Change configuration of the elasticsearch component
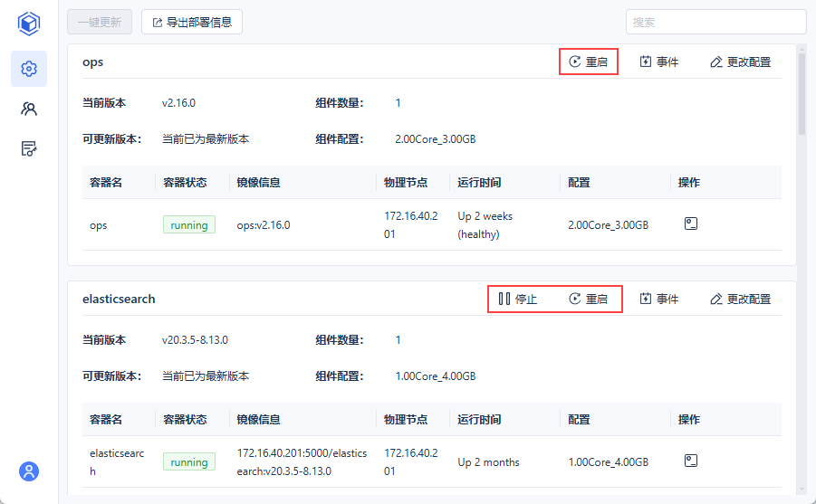 tap(740, 299)
